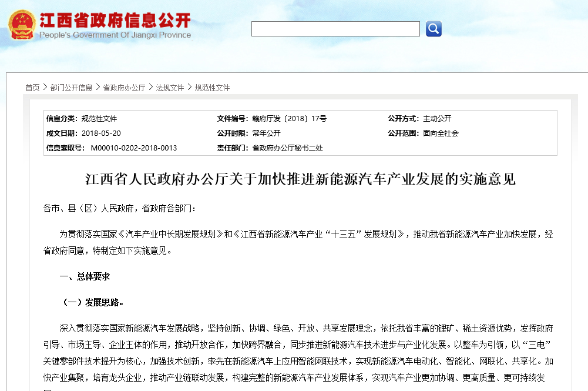This screenshot has height=391, width=588.
Task: Click inside the search input box
Action: [x=335, y=28]
